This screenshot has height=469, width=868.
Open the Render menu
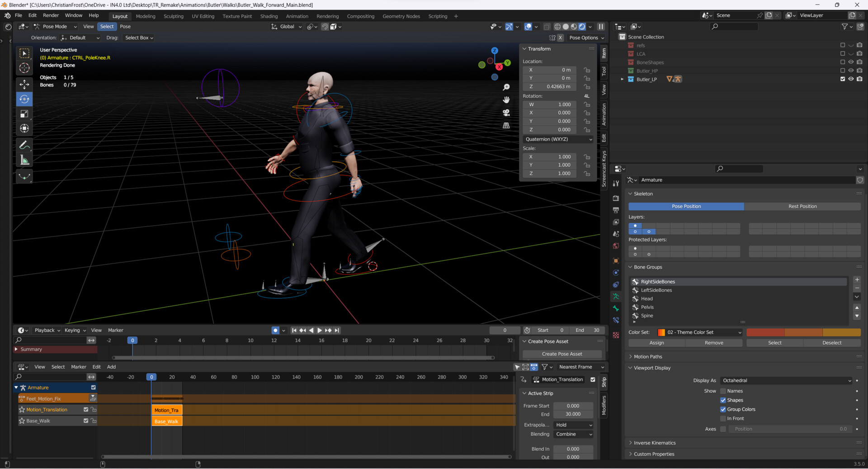(x=51, y=15)
